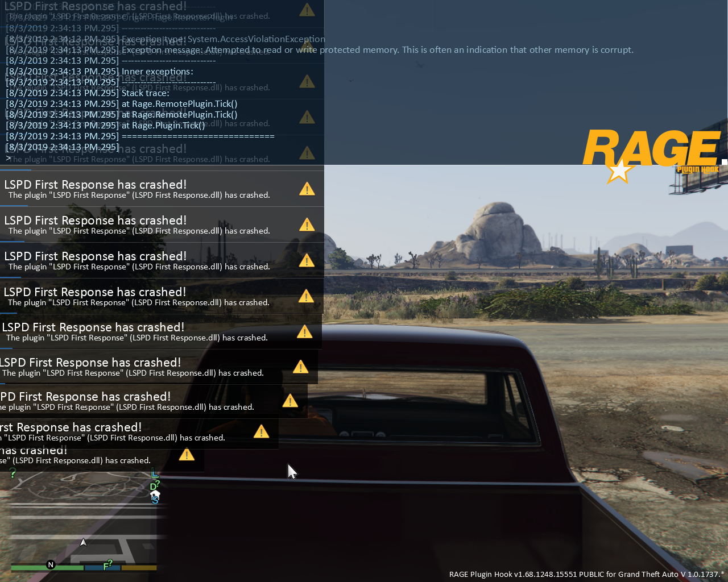Click the RAGE Plugin Hook version text
Image resolution: width=728 pixels, height=582 pixels.
(587, 574)
